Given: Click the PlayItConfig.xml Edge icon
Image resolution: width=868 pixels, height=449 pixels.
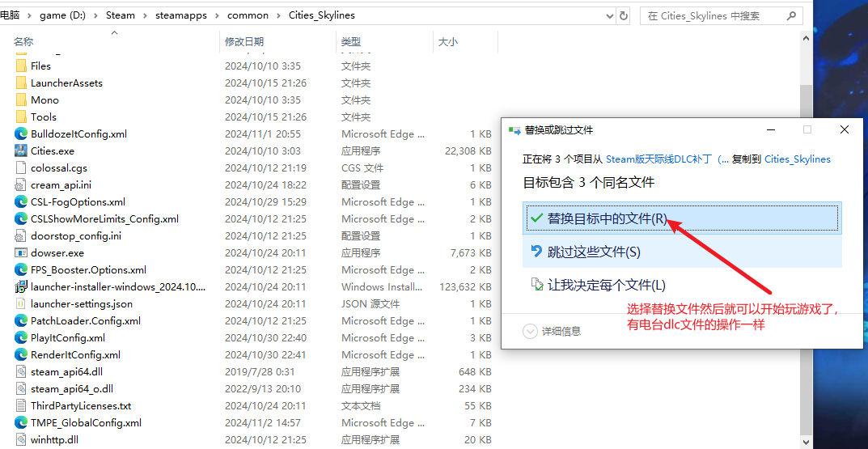Looking at the screenshot, I should [x=21, y=337].
